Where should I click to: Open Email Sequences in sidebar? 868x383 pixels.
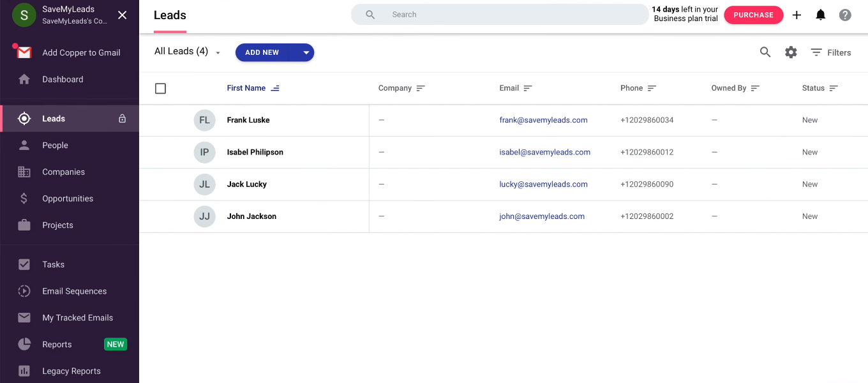tap(70, 291)
